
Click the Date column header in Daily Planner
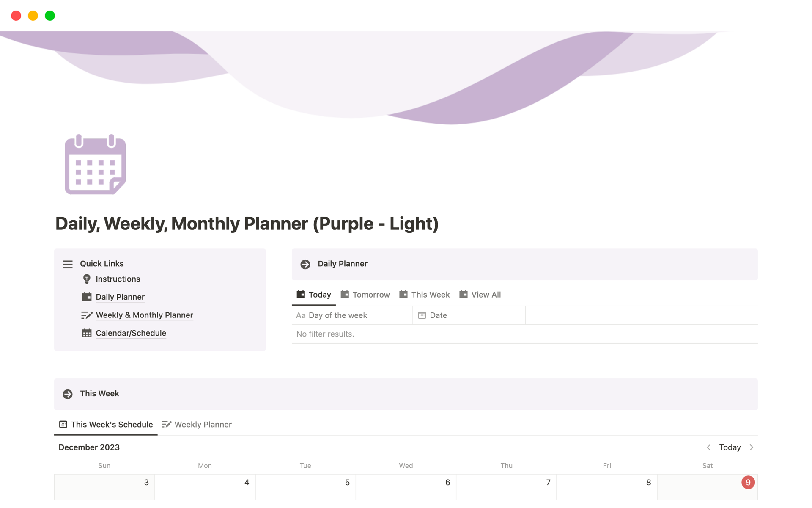coord(438,315)
